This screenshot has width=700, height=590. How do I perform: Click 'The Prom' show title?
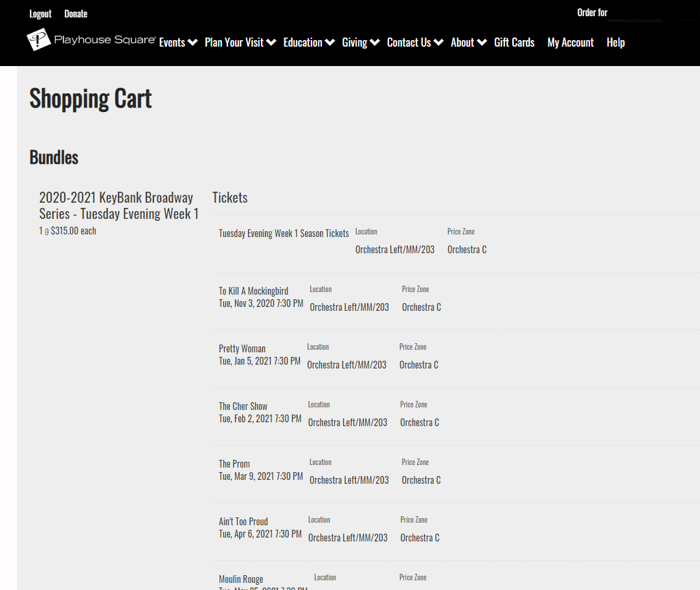(x=234, y=464)
